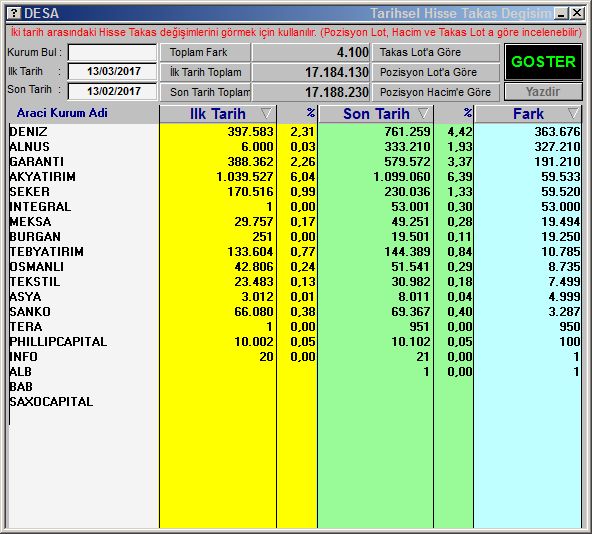Click TERA Fark value 950

coord(570,327)
